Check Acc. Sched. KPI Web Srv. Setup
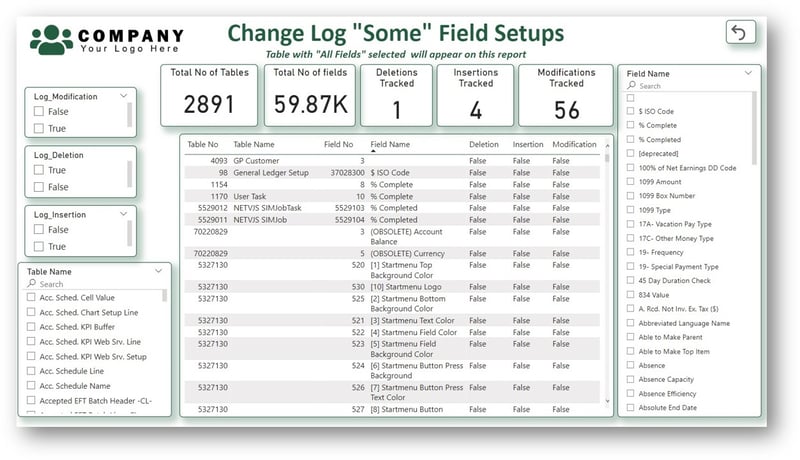800x460 pixels. pos(31,356)
